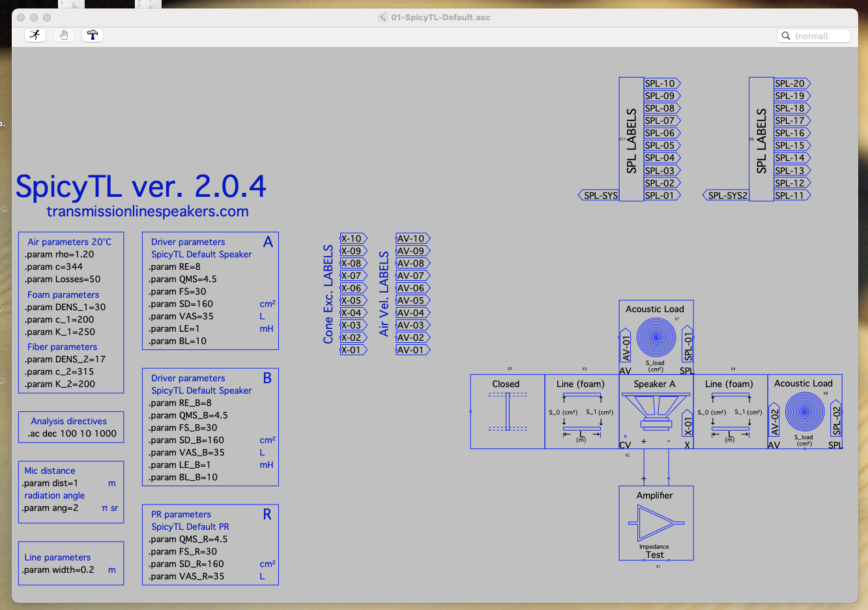
Task: Click the Run simulation running-man icon
Action: click(35, 35)
